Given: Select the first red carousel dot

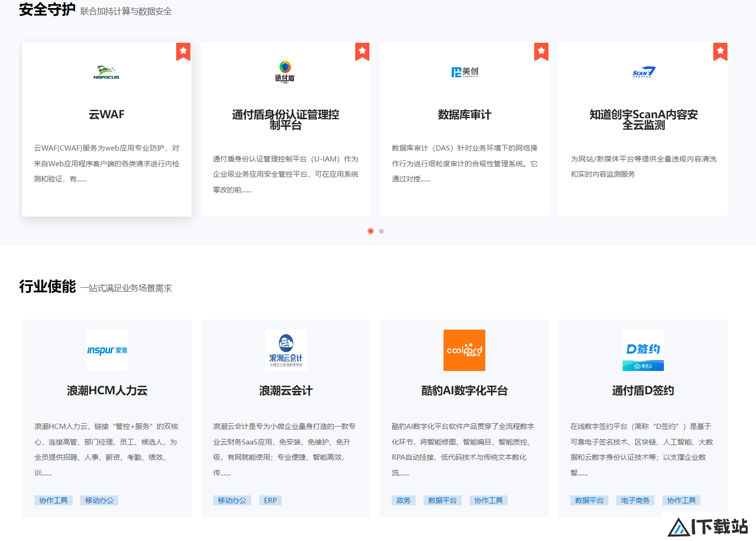Looking at the screenshot, I should tap(370, 231).
